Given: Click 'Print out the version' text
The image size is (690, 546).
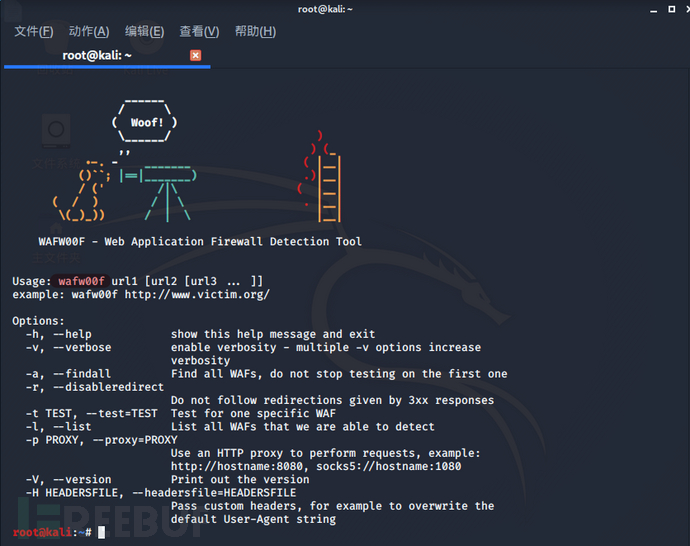Looking at the screenshot, I should (240, 480).
